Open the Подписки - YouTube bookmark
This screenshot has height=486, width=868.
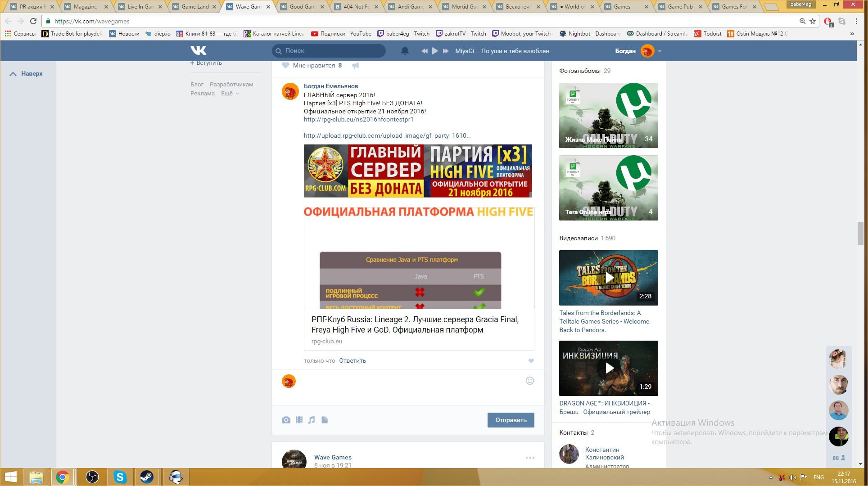[341, 34]
